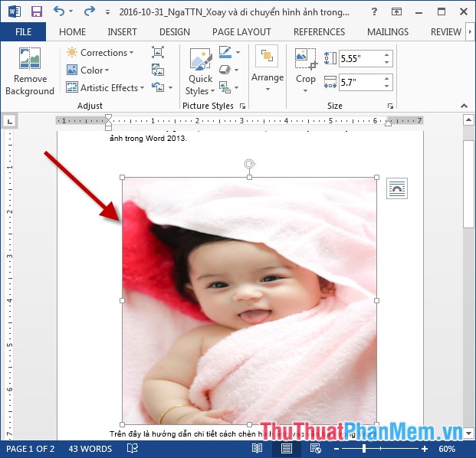
Task: Switch to the MAILINGS tab
Action: coord(388,32)
